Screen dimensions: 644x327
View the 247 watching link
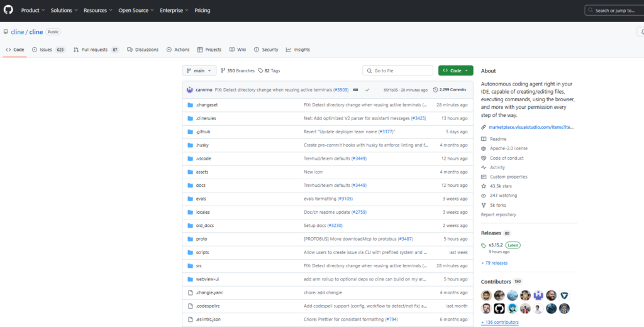coord(503,196)
